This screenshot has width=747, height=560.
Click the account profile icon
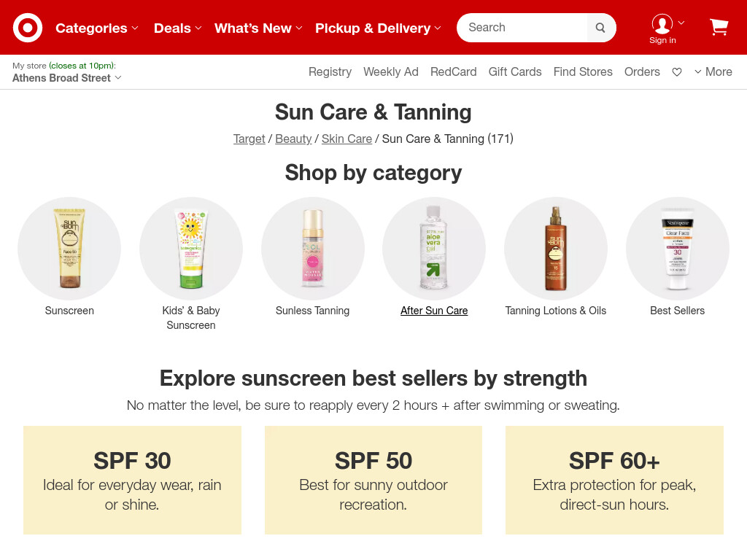coord(662,23)
